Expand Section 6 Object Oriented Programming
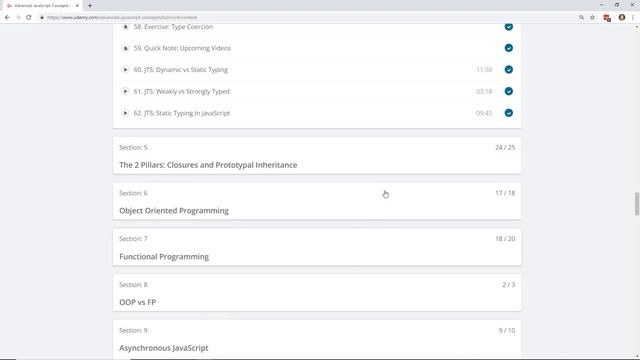The width and height of the screenshot is (640, 360). coord(317,201)
